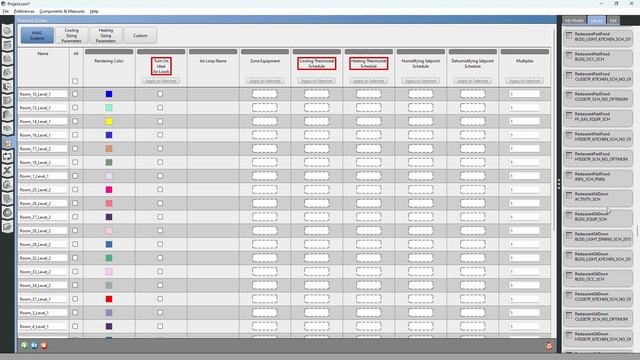Enable Ideal Air Loads for Room_4_Level_1
The height and width of the screenshot is (360, 640).
point(160,326)
